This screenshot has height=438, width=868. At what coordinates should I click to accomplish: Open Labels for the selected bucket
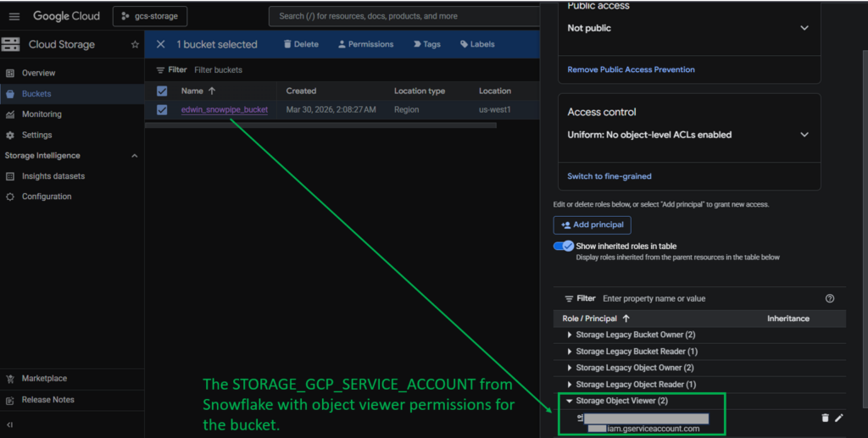click(x=477, y=44)
